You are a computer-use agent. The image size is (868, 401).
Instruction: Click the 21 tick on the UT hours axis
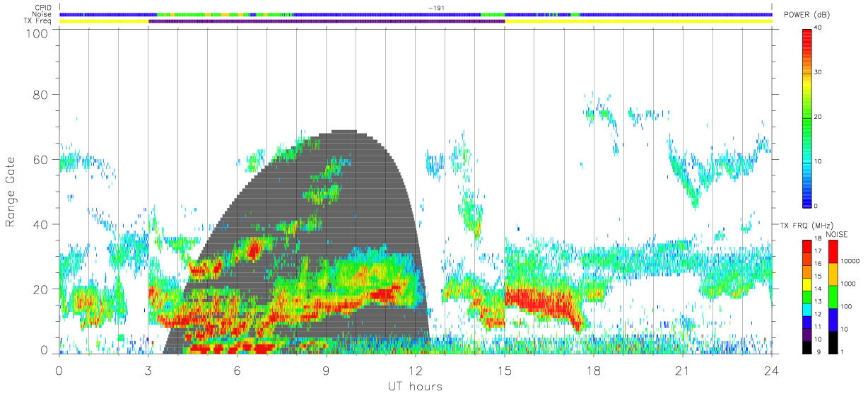[x=683, y=370]
